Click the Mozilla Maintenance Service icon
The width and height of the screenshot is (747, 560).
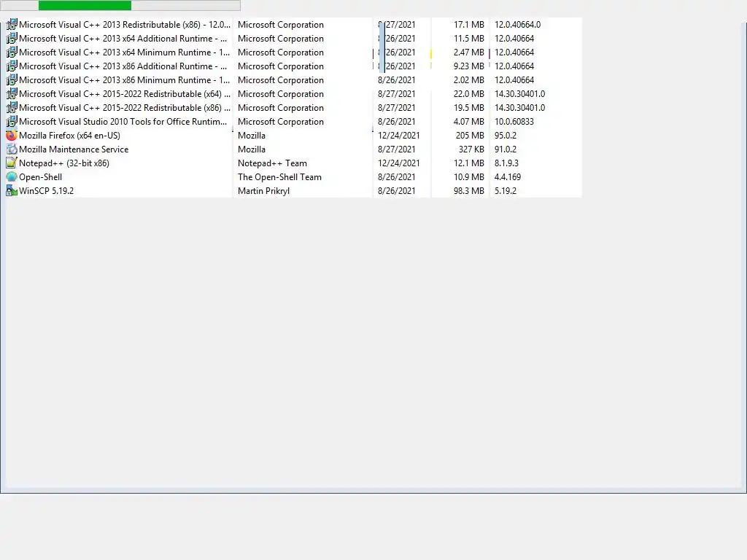(x=12, y=149)
